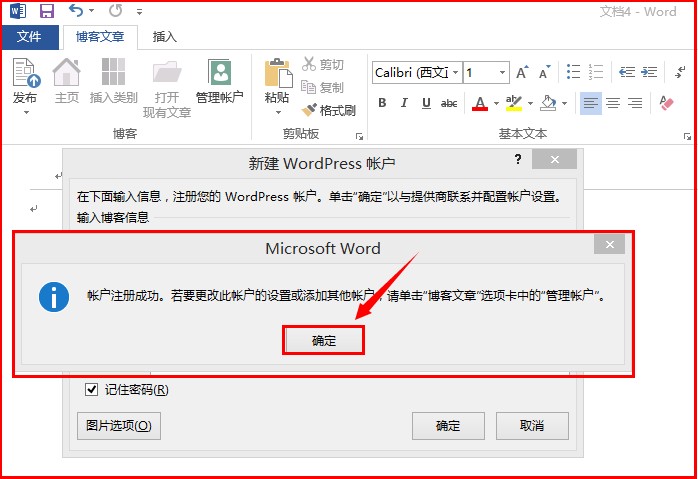Image resolution: width=698 pixels, height=479 pixels.
Task: Click 确定 in the WordPress account dialog
Action: click(x=448, y=426)
